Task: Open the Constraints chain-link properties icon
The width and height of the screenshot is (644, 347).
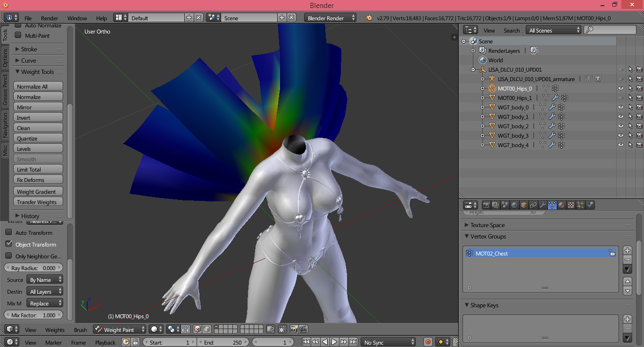Action: pyautogui.click(x=533, y=205)
